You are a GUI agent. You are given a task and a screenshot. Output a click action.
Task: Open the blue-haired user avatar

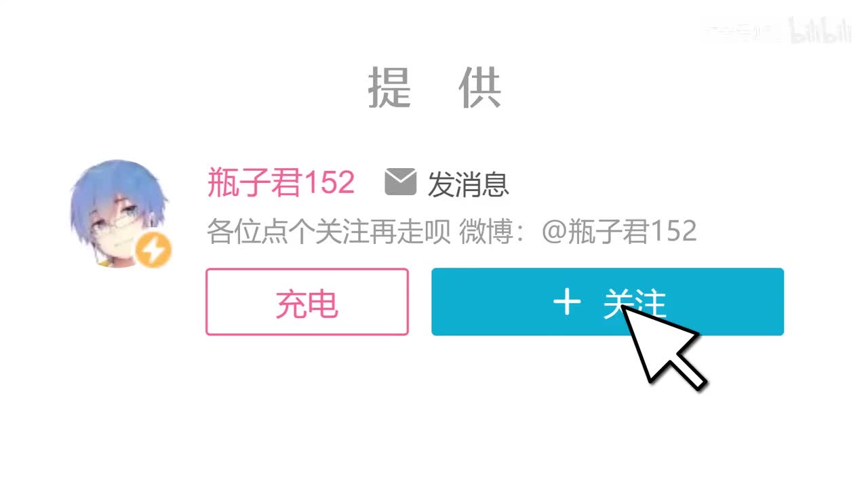pos(120,213)
